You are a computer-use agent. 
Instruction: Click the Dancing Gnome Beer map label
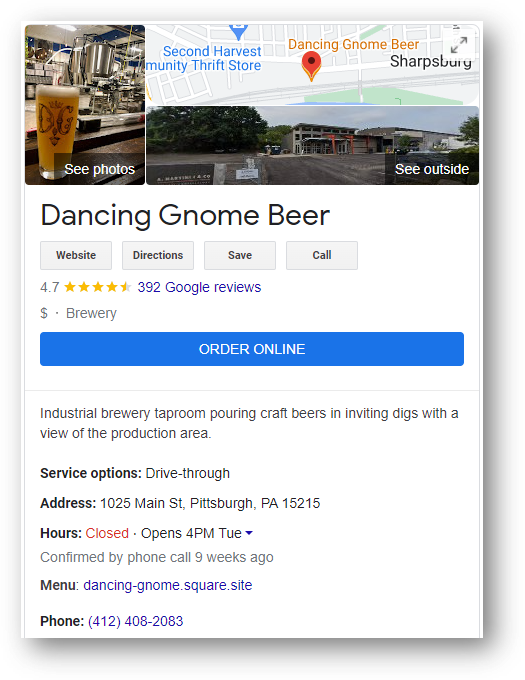pos(353,44)
